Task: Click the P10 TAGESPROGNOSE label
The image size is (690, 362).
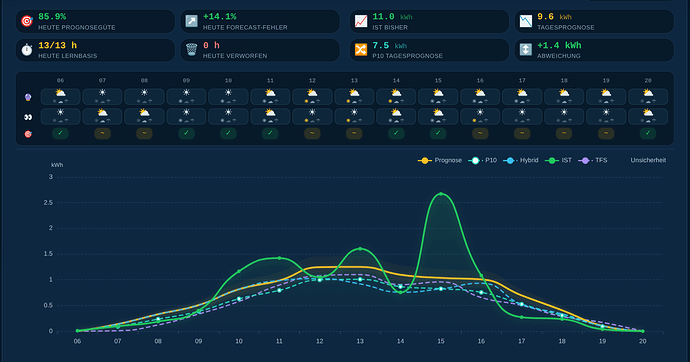Action: [407, 56]
